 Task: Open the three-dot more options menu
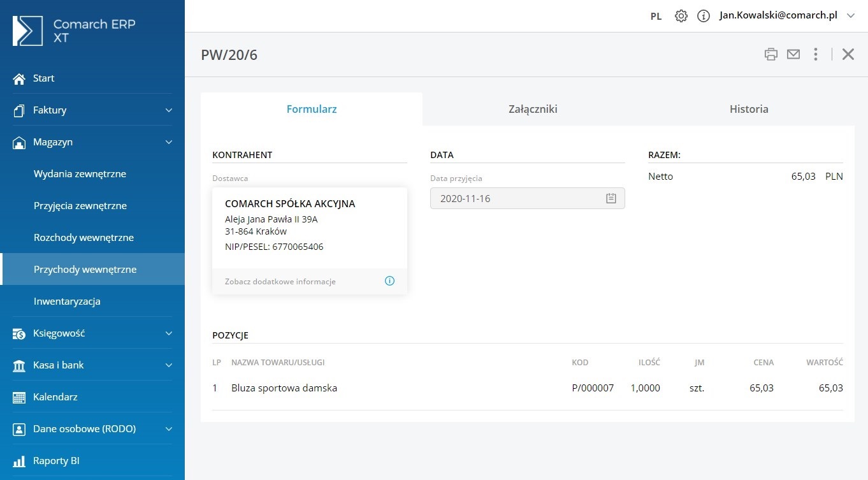click(x=815, y=54)
